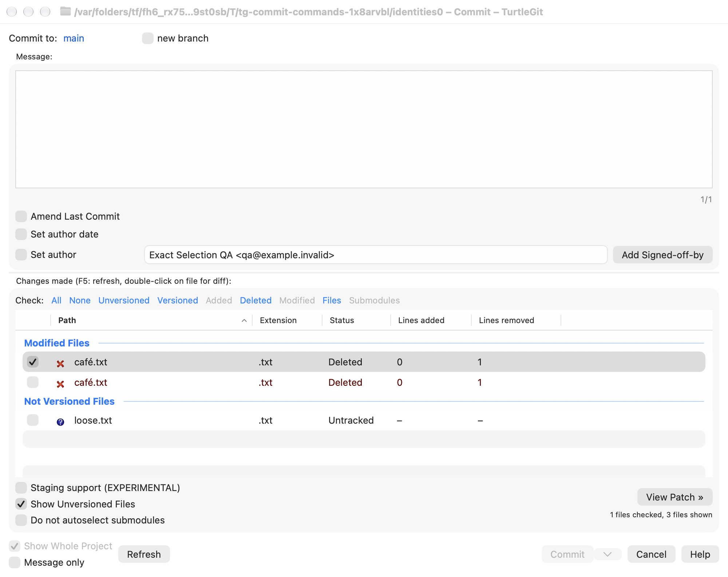Cancel the commit dialog
This screenshot has width=728, height=577.
(651, 554)
